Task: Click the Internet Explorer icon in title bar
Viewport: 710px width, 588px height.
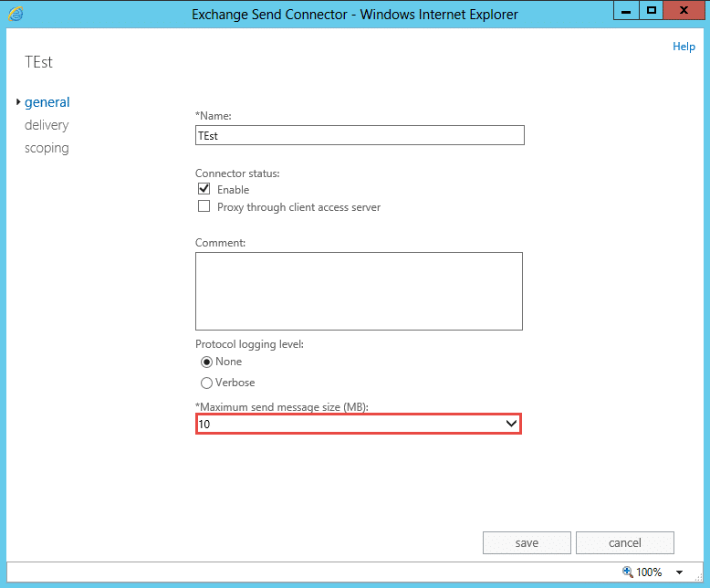Action: click(x=16, y=14)
